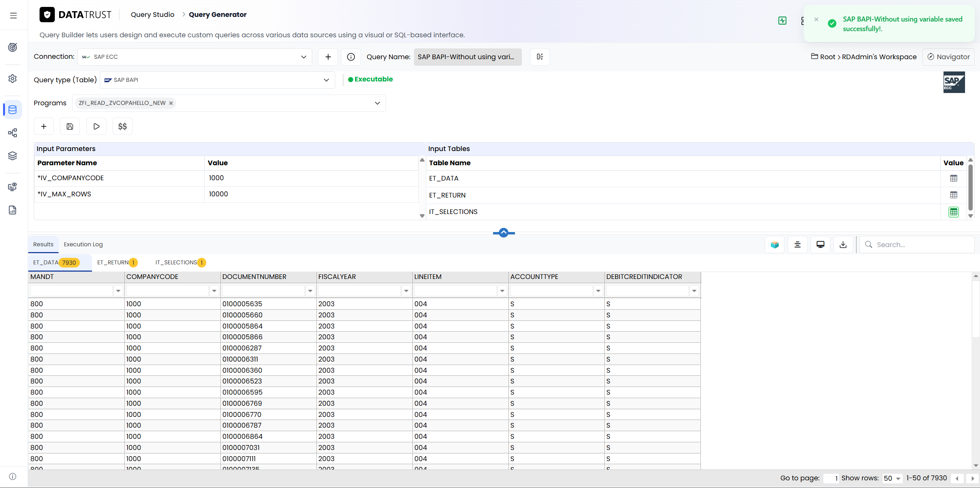Run the query with the play icon
This screenshot has width=980, height=488.
pos(96,126)
